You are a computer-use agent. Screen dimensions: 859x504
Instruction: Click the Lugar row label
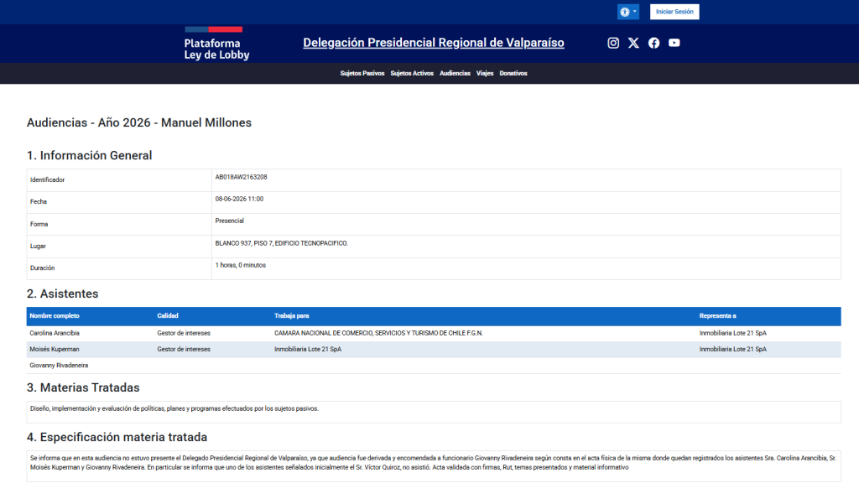tap(38, 246)
